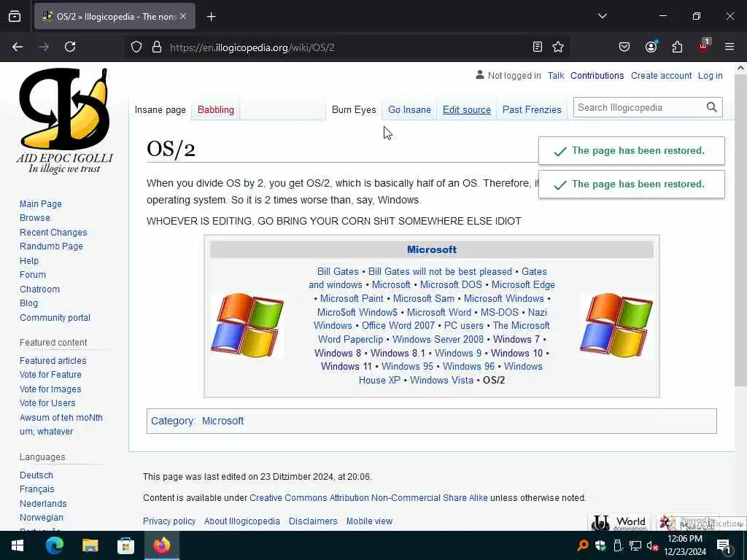
Task: Open the notification center icon
Action: click(x=724, y=545)
